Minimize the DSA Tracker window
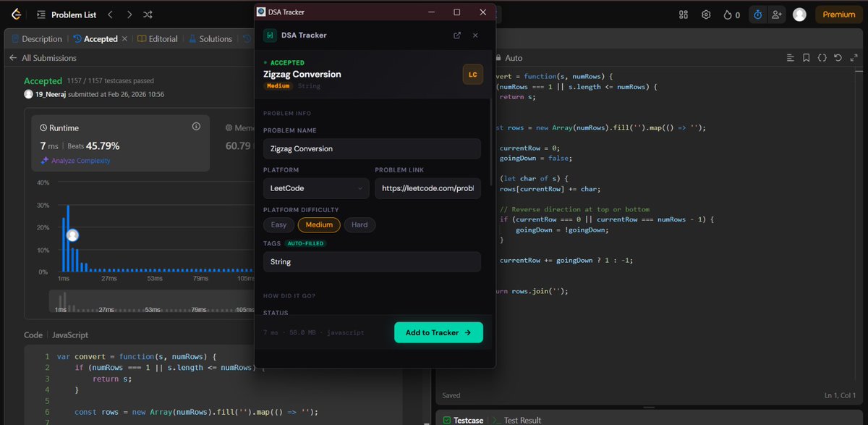868x425 pixels. pyautogui.click(x=431, y=12)
